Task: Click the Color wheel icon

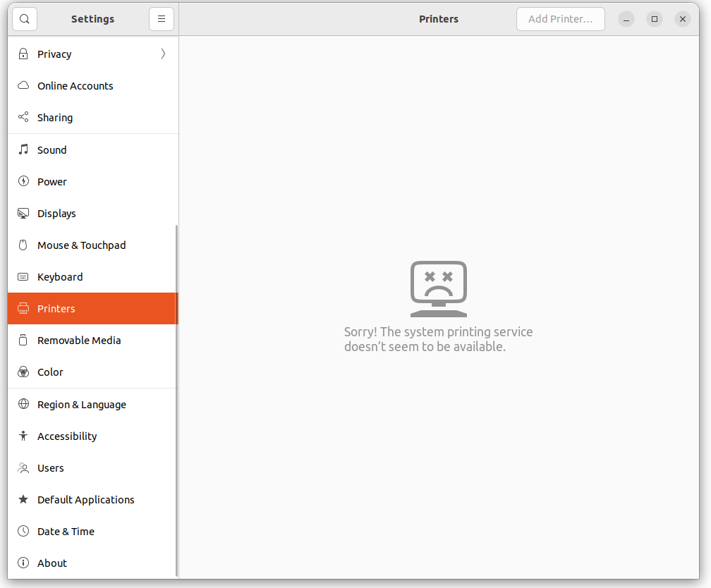Action: click(x=23, y=372)
